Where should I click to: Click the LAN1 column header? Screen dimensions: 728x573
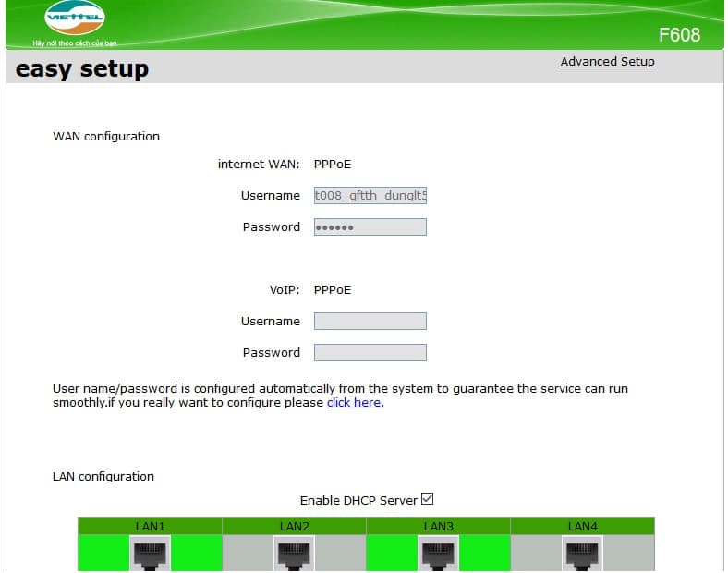pyautogui.click(x=150, y=526)
